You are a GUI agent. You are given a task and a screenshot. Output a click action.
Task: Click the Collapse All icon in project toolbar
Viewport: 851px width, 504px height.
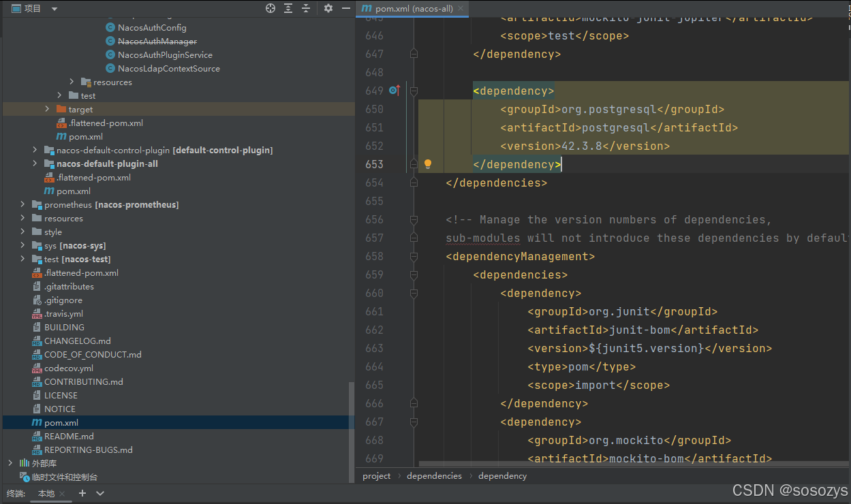point(306,8)
